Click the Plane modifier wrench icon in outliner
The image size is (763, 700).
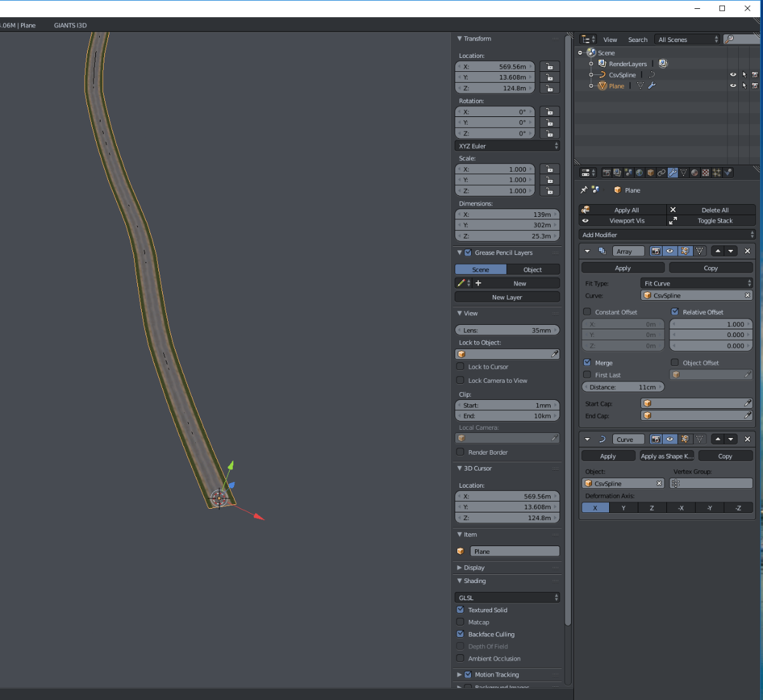652,86
